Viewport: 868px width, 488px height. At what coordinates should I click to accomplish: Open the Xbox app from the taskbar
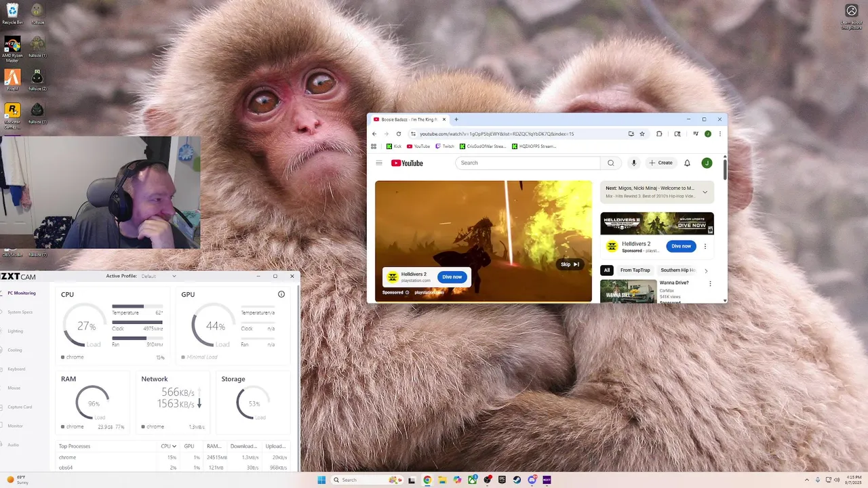[472, 480]
